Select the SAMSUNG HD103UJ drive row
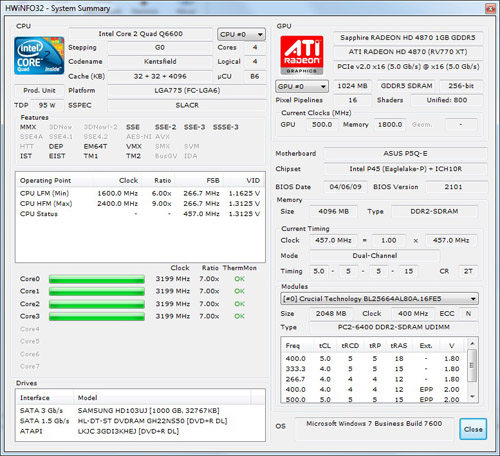Viewport: 500px width, 456px height. click(140, 411)
